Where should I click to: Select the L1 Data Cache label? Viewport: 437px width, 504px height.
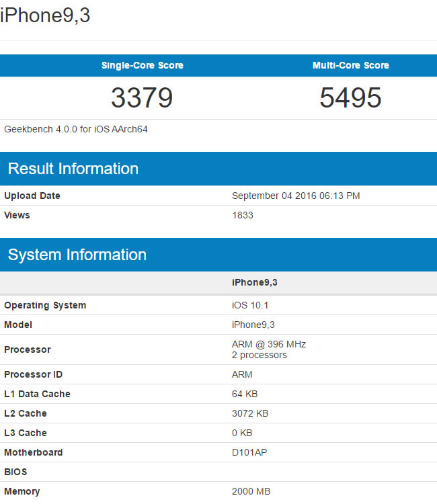click(x=37, y=394)
